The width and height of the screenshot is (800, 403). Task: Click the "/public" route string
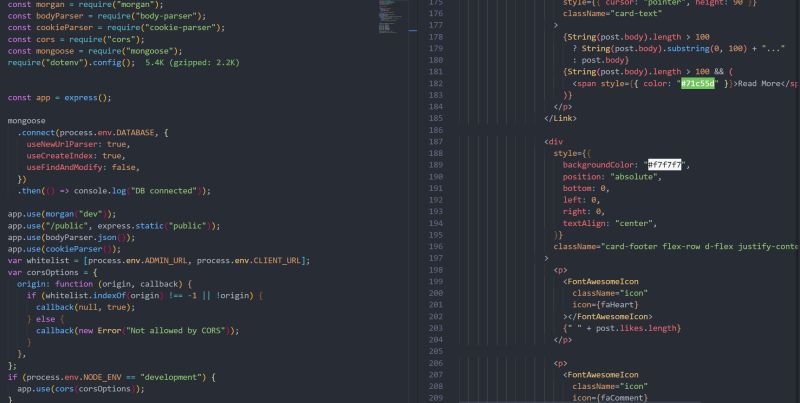[66, 226]
